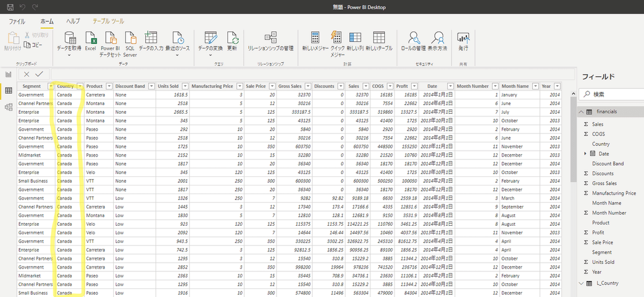Click New Table (新しいテーブル) icon

pos(379,38)
